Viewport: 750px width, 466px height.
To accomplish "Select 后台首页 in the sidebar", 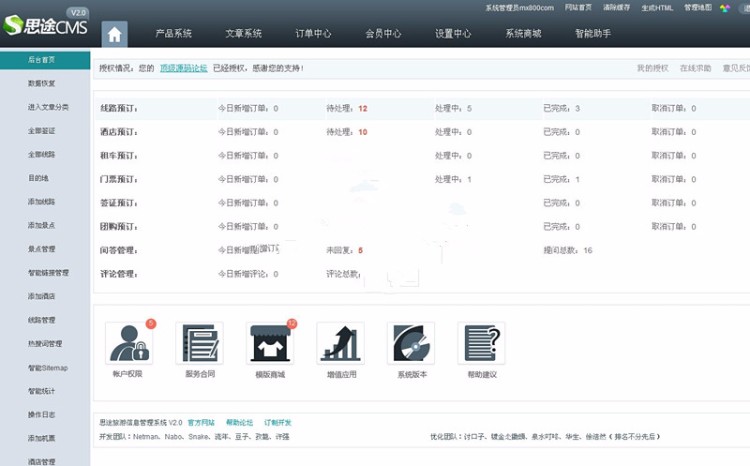I will pyautogui.click(x=45, y=60).
